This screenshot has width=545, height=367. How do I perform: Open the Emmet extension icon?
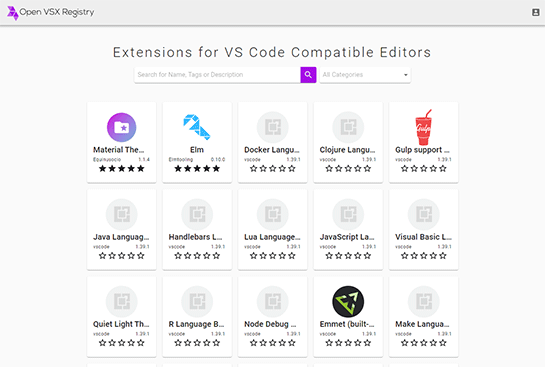coord(348,301)
